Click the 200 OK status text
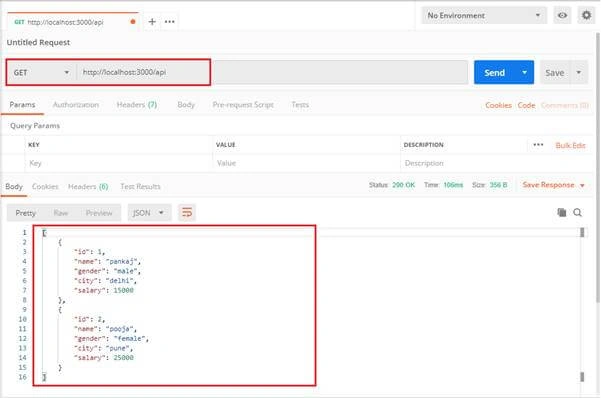 (403, 185)
